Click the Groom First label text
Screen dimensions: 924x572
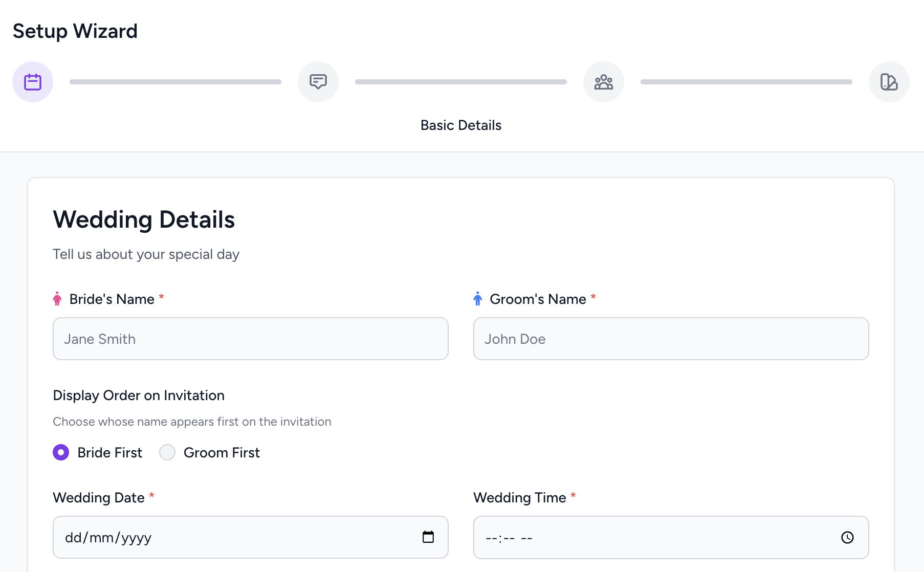(x=222, y=453)
